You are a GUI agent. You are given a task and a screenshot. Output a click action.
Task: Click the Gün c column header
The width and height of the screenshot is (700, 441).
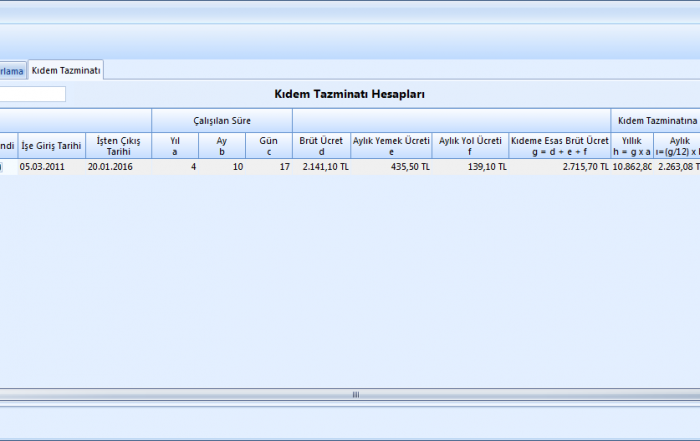click(268, 146)
